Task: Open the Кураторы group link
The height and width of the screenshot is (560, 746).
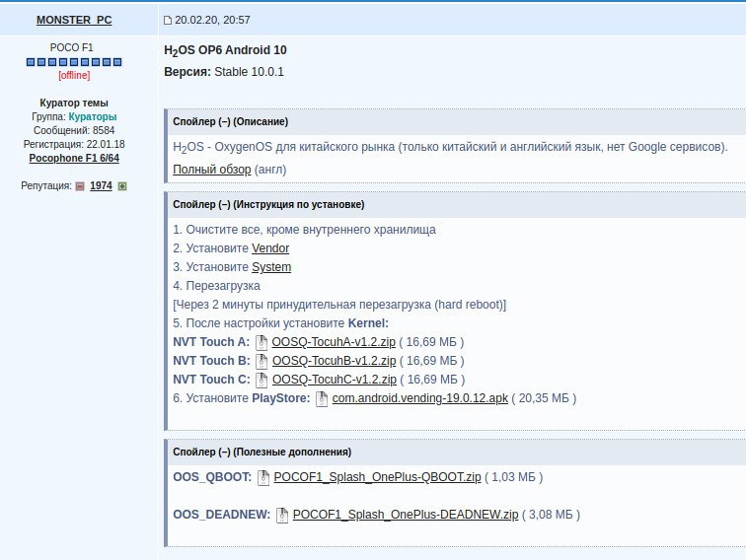Action: coord(93,116)
